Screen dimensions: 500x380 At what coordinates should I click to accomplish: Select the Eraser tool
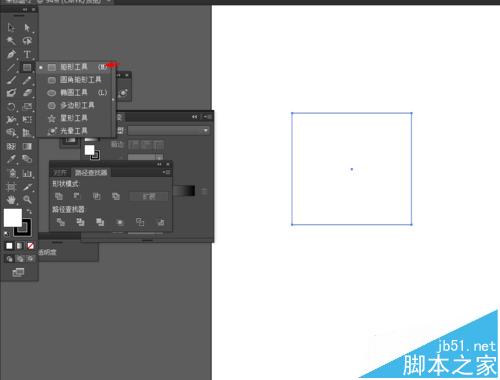pos(27,93)
